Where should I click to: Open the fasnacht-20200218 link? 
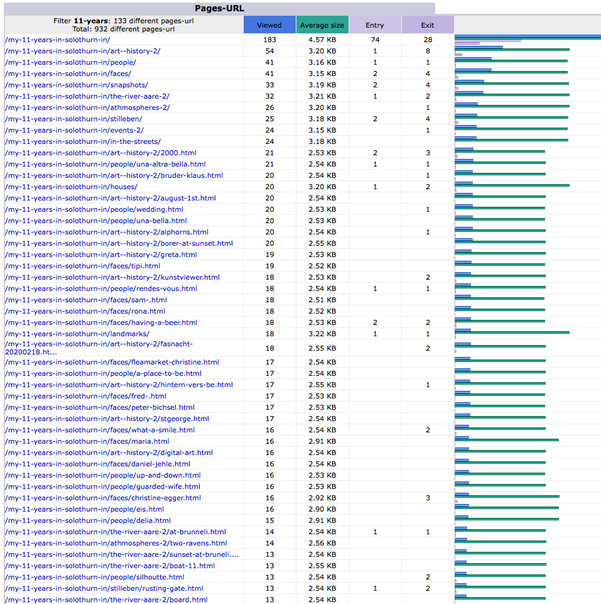pyautogui.click(x=99, y=348)
